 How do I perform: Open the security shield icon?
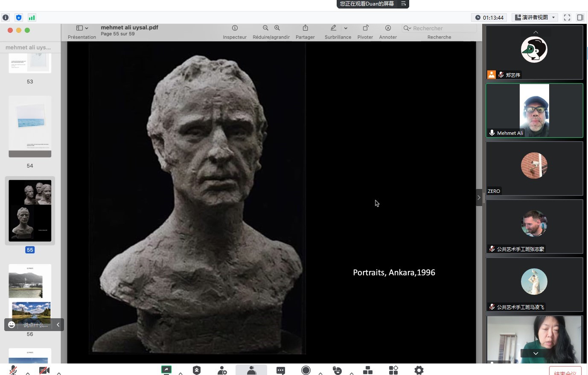click(x=197, y=370)
